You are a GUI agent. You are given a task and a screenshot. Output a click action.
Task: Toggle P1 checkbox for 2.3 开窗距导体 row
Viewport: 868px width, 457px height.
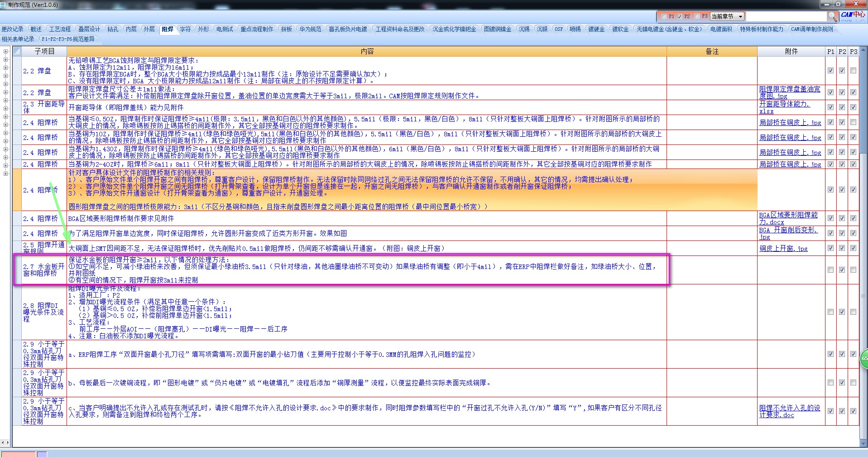pos(830,107)
